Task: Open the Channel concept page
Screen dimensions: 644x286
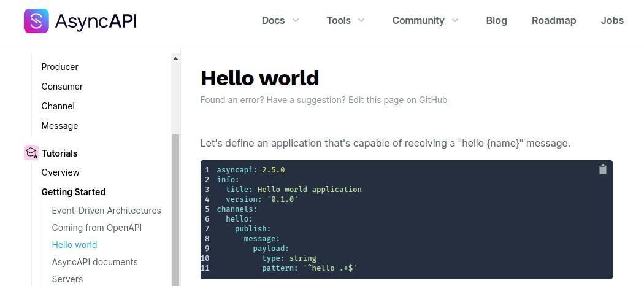Action: [58, 106]
